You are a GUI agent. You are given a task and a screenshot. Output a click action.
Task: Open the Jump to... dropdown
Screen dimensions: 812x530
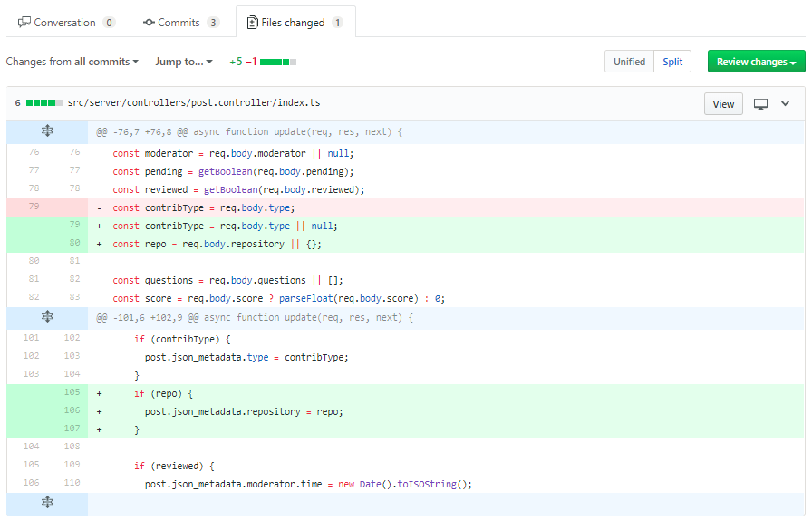click(184, 62)
